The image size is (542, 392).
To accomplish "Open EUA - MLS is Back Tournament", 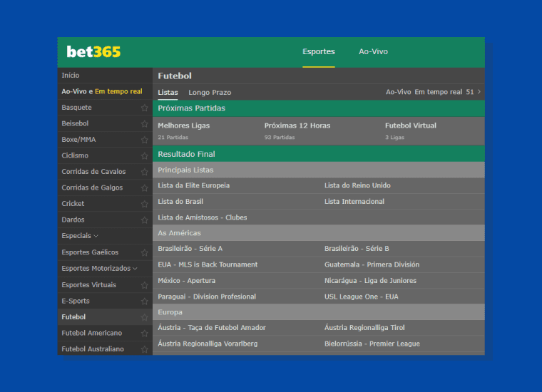I will pyautogui.click(x=208, y=264).
